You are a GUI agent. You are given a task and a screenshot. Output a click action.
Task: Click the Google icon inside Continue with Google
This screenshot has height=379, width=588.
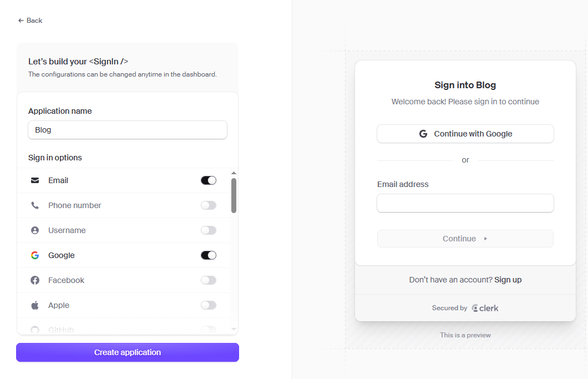(423, 133)
